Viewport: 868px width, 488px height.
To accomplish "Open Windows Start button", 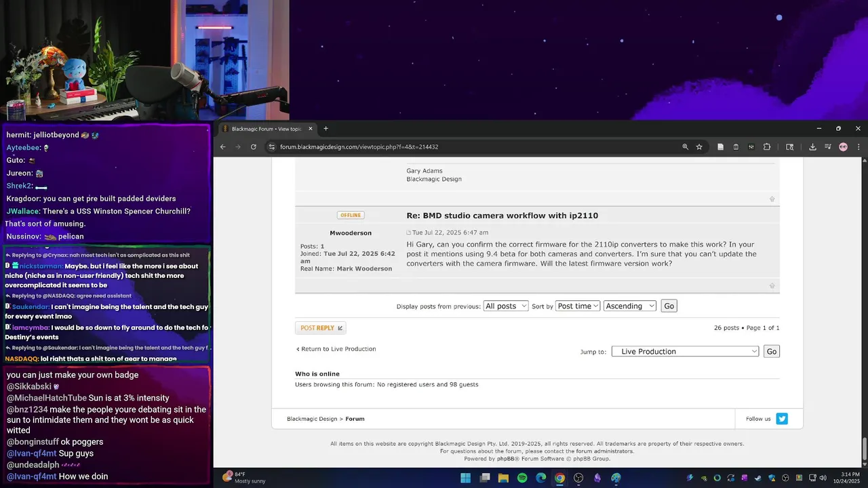I will click(466, 478).
